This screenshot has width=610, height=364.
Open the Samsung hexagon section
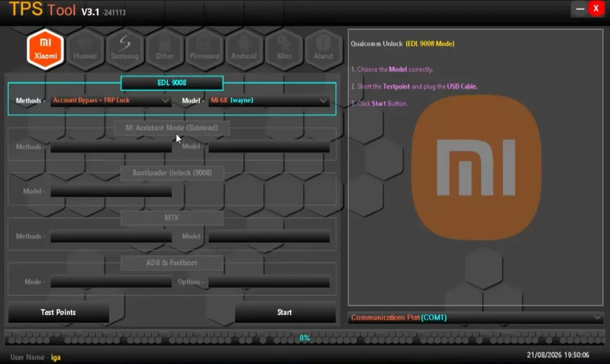[x=125, y=49]
